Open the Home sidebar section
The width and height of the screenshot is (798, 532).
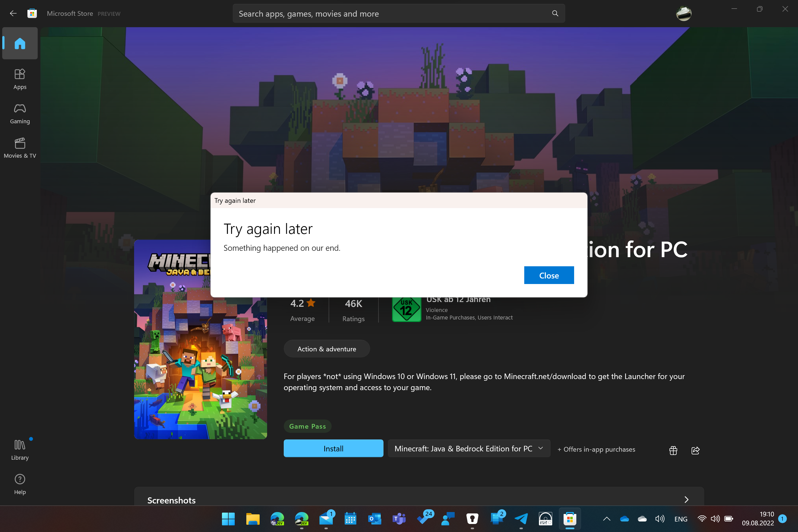tap(20, 44)
